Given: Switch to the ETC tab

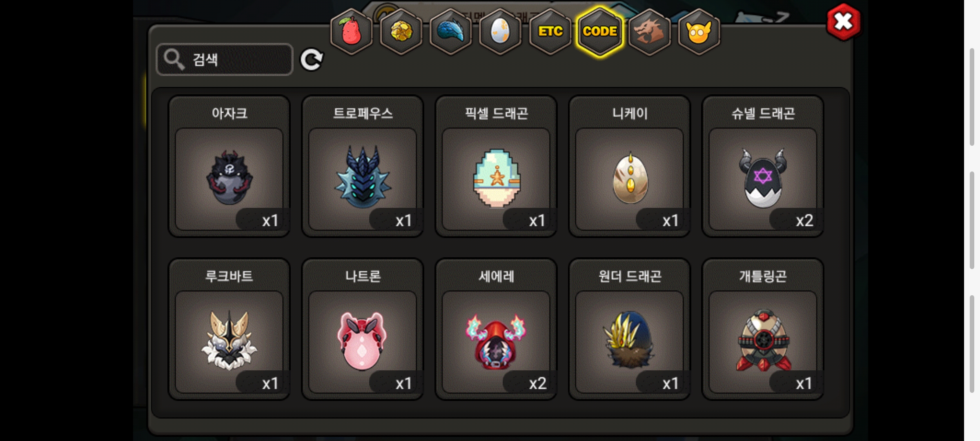Looking at the screenshot, I should (x=550, y=32).
